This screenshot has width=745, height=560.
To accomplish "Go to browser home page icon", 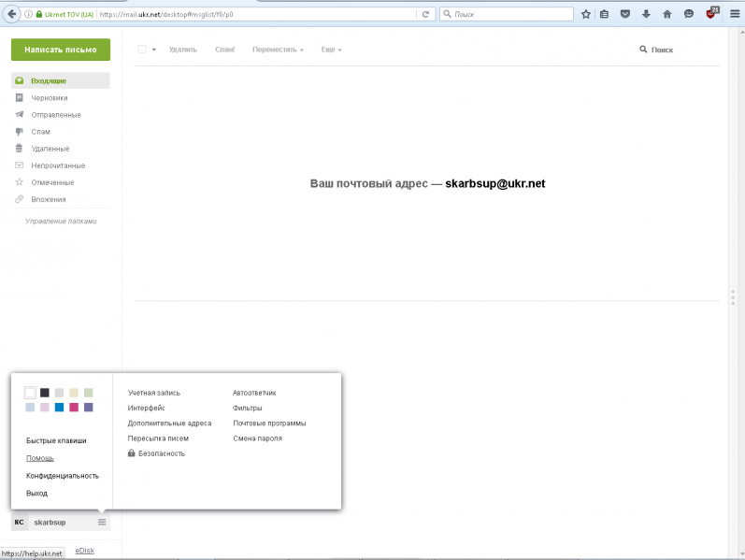I will tap(666, 14).
